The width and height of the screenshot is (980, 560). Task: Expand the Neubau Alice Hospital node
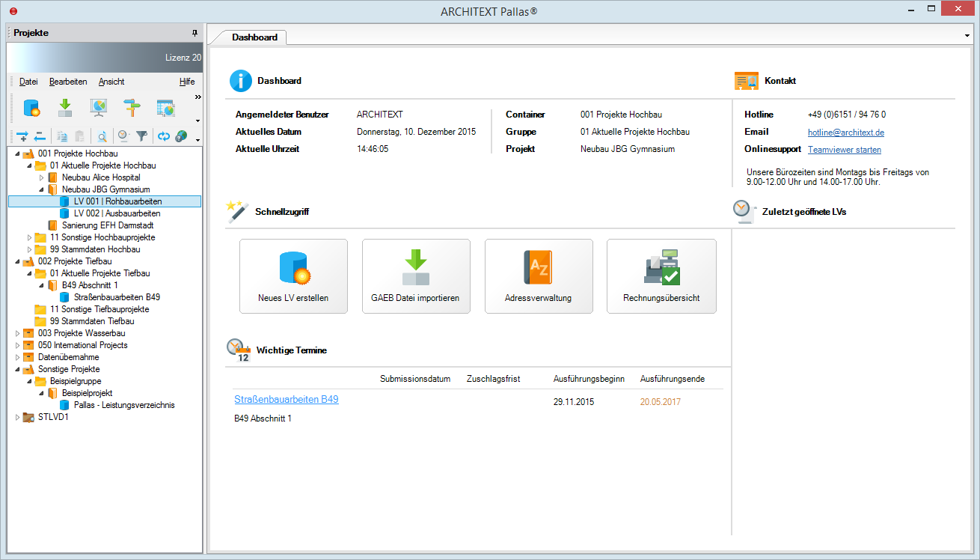[42, 177]
